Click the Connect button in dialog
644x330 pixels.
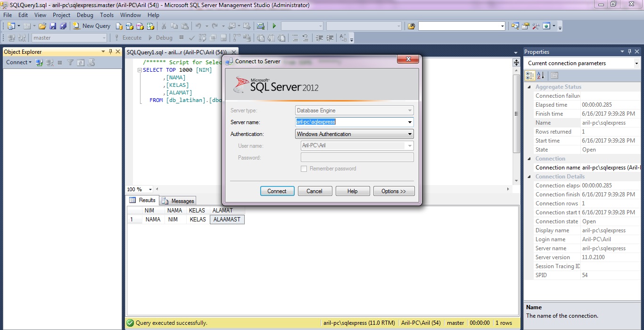pos(277,191)
